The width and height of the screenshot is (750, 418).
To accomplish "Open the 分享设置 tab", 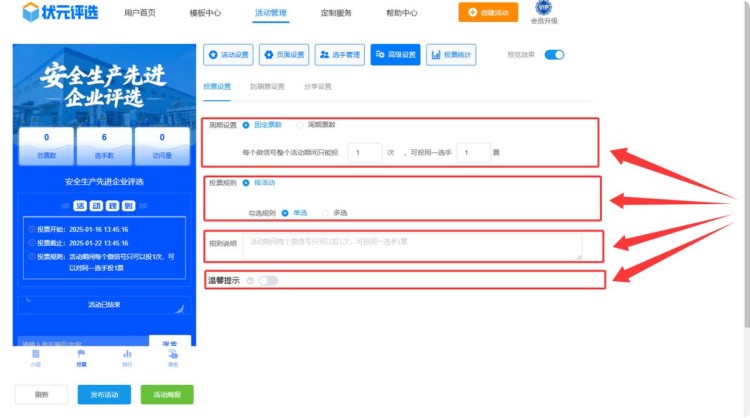I will (317, 87).
